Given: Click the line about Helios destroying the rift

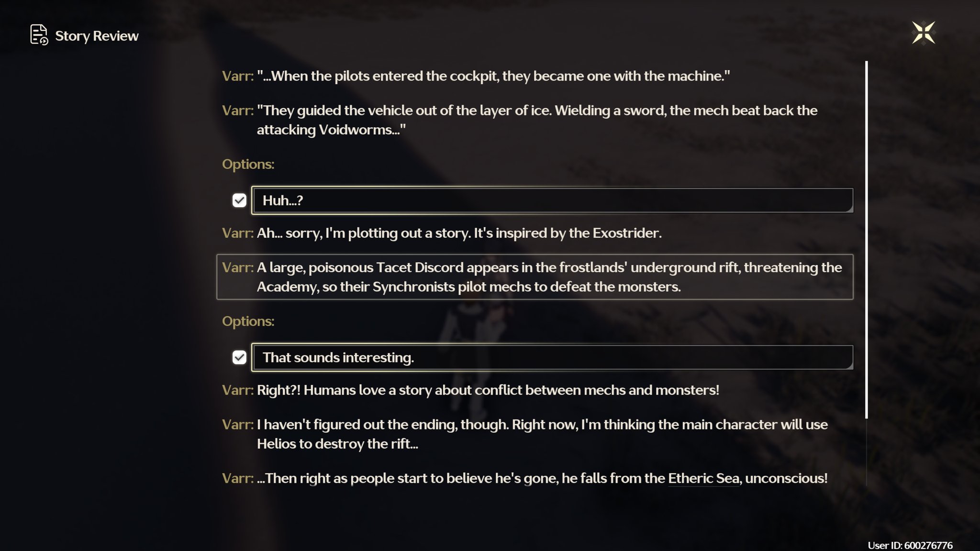Looking at the screenshot, I should [x=542, y=434].
